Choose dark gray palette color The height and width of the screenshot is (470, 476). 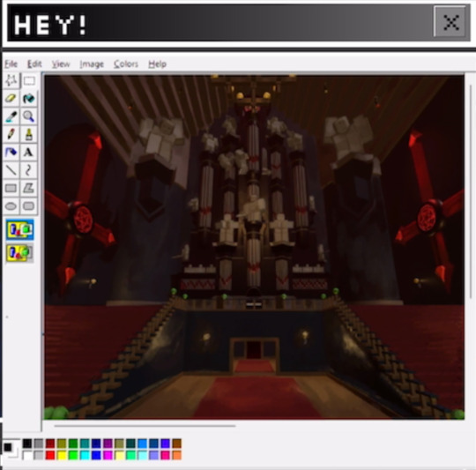coord(39,444)
